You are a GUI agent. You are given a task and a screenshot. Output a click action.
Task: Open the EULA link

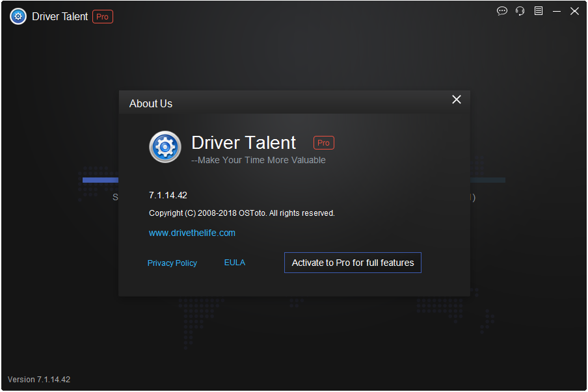(x=235, y=263)
